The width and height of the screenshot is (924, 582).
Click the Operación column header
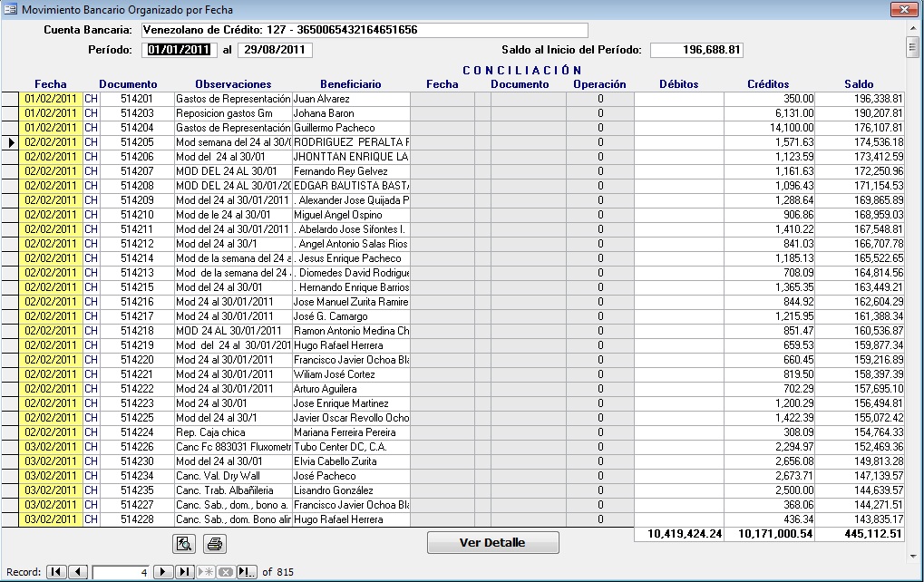click(599, 84)
